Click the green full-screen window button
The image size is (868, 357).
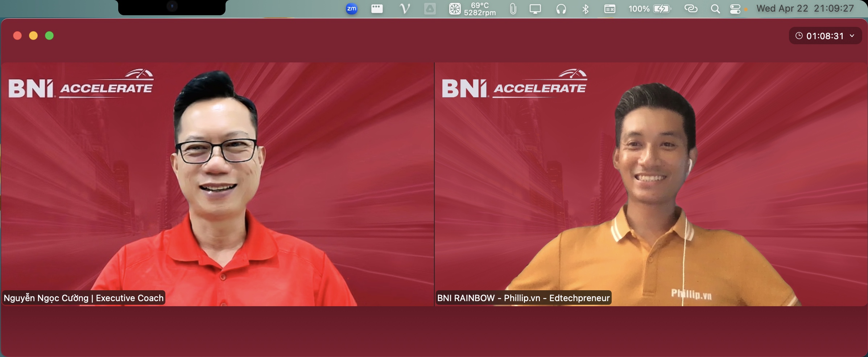(49, 36)
